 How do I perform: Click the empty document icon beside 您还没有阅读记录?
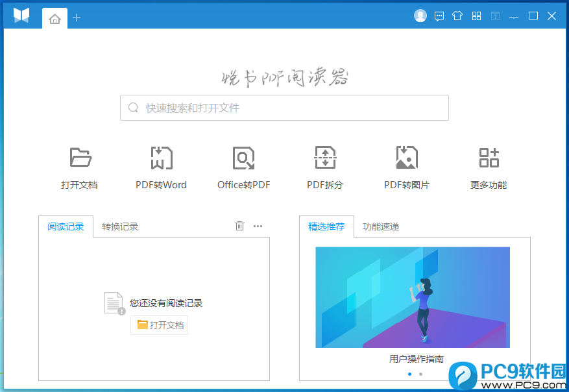tap(114, 303)
